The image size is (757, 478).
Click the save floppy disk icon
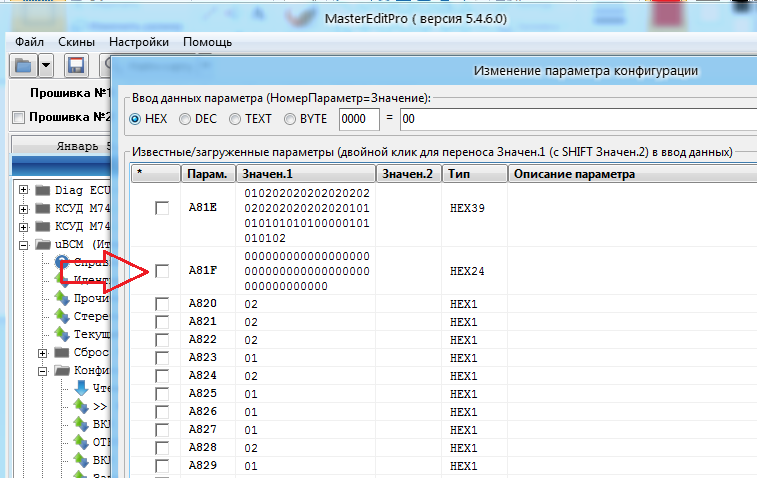tap(76, 66)
